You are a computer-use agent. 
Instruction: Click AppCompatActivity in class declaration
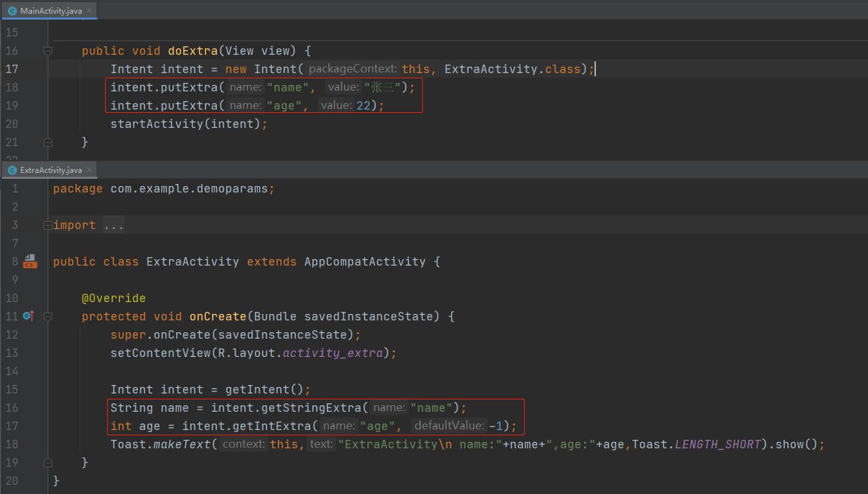point(365,262)
